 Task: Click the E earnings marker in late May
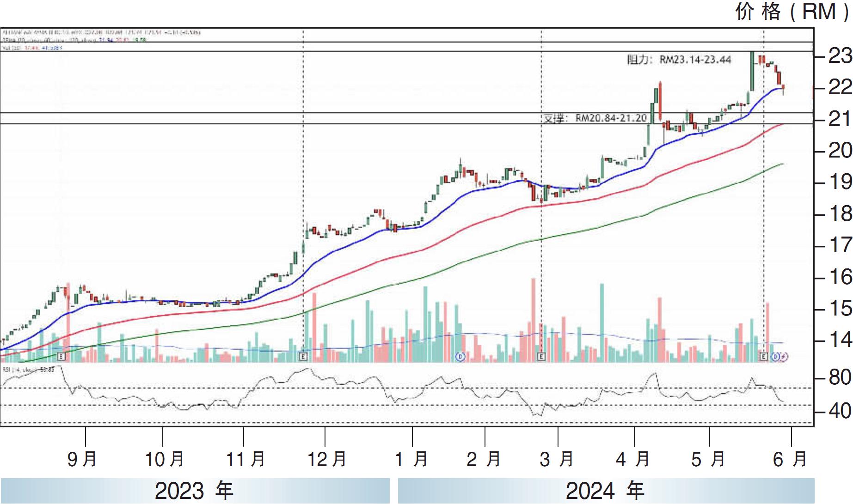[x=763, y=356]
